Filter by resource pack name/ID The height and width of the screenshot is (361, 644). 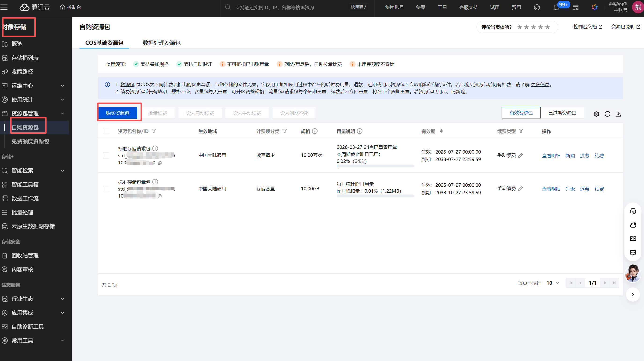tap(154, 131)
